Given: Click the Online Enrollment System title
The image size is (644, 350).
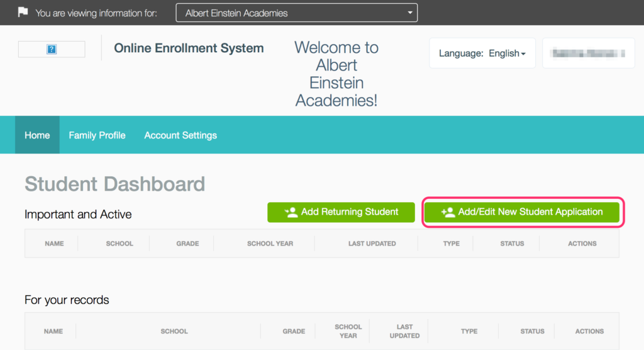Looking at the screenshot, I should (x=189, y=48).
